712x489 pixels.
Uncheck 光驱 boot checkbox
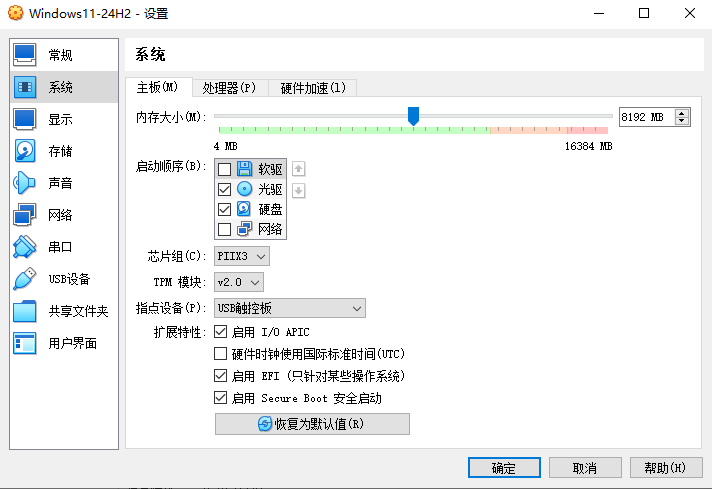coord(224,189)
